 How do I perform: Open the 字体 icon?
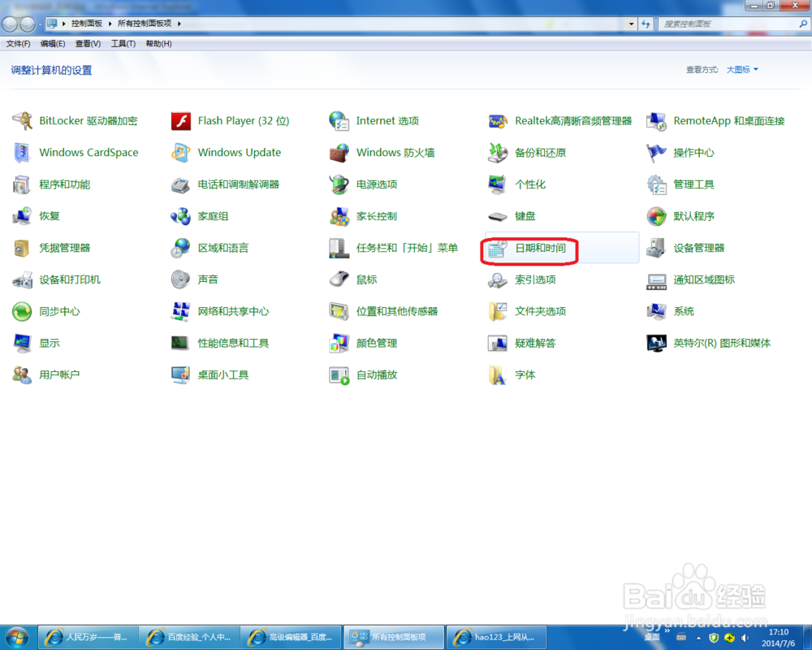498,375
